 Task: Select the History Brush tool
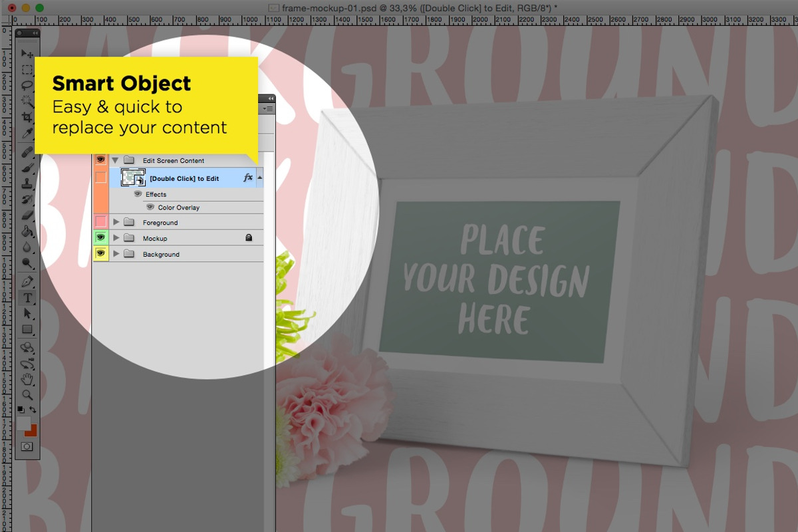27,199
